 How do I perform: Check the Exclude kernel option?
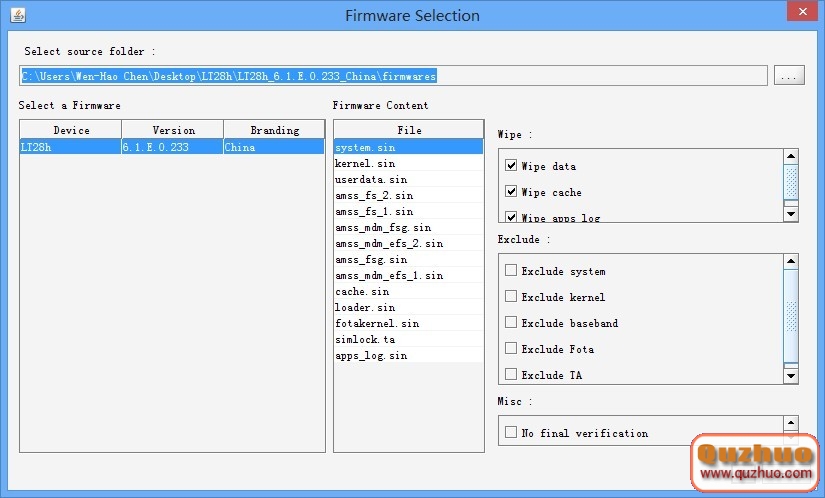512,297
